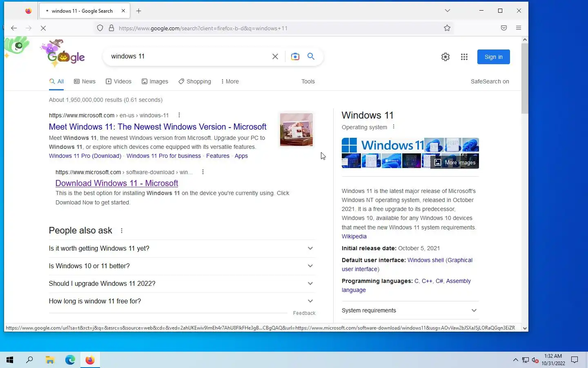Open Meet Windows 11 Microsoft result link
Viewport: 588px width, 368px height.
[158, 127]
